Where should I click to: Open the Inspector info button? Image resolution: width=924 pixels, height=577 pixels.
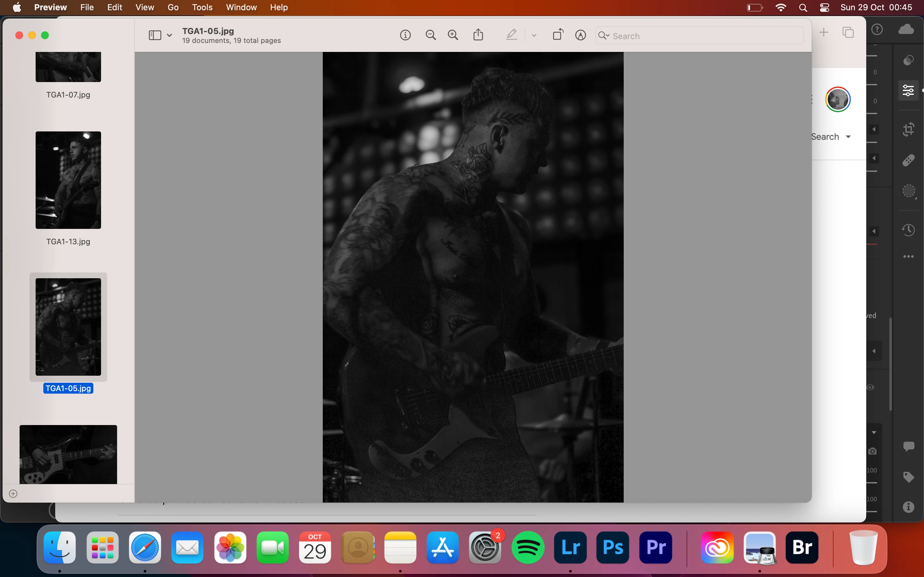pyautogui.click(x=405, y=36)
